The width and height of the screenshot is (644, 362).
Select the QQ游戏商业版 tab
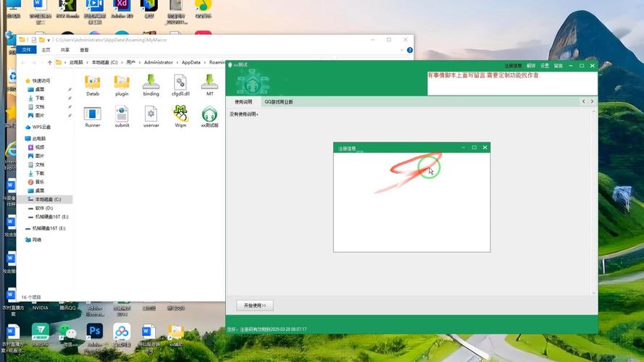coord(278,102)
